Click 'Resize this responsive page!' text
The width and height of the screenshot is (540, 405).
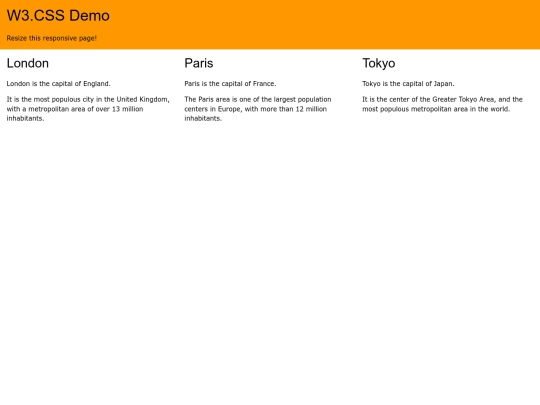click(51, 38)
